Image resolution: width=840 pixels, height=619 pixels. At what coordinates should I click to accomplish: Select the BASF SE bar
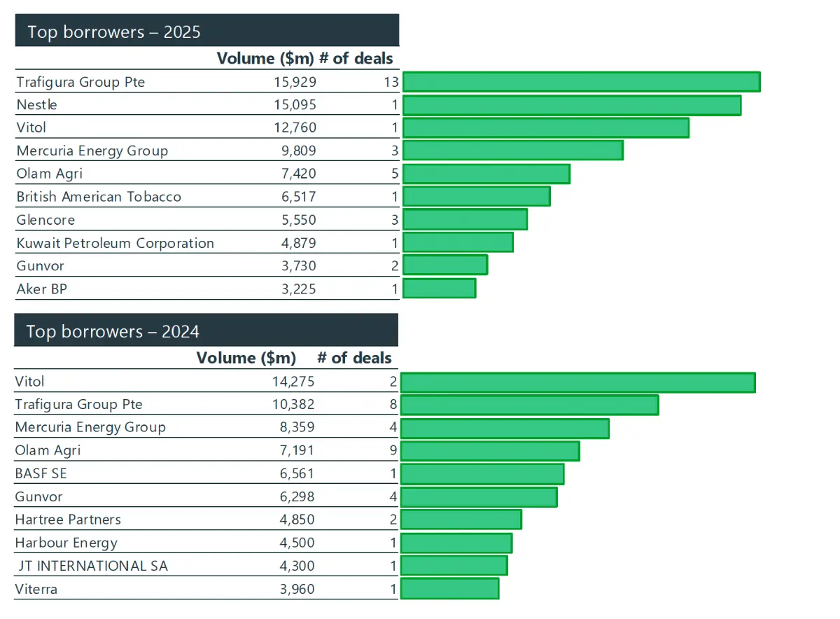[x=482, y=474]
